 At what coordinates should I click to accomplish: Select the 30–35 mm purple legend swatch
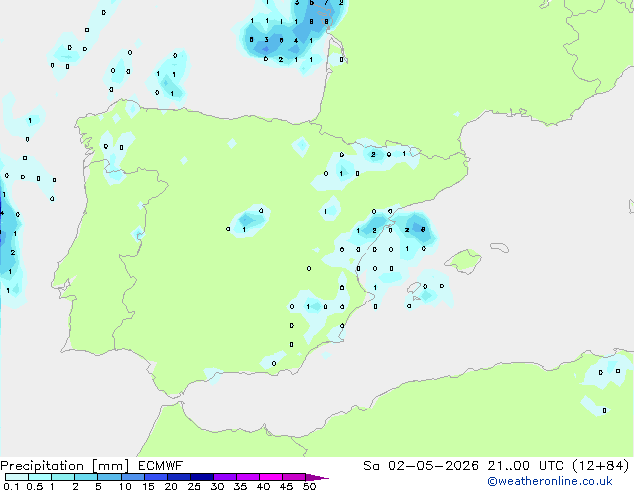click(225, 477)
